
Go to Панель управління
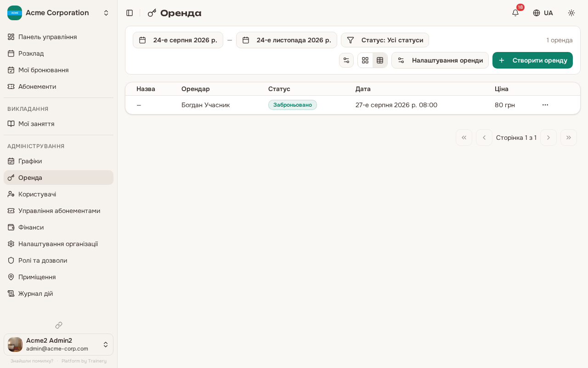(x=58, y=37)
